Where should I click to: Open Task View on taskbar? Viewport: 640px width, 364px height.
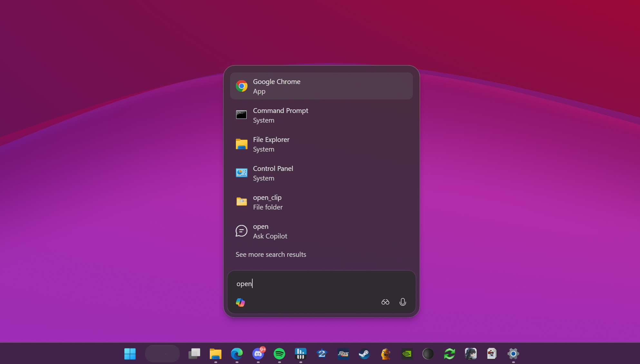coord(194,354)
